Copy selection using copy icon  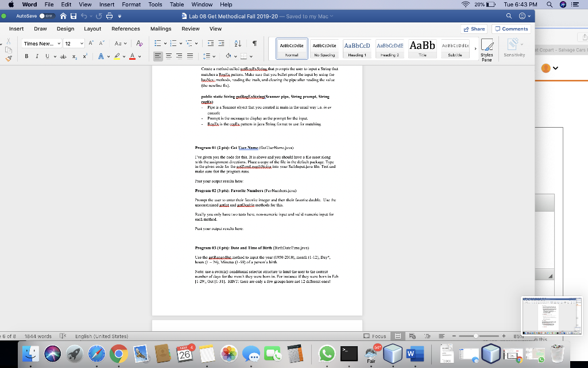click(x=8, y=50)
